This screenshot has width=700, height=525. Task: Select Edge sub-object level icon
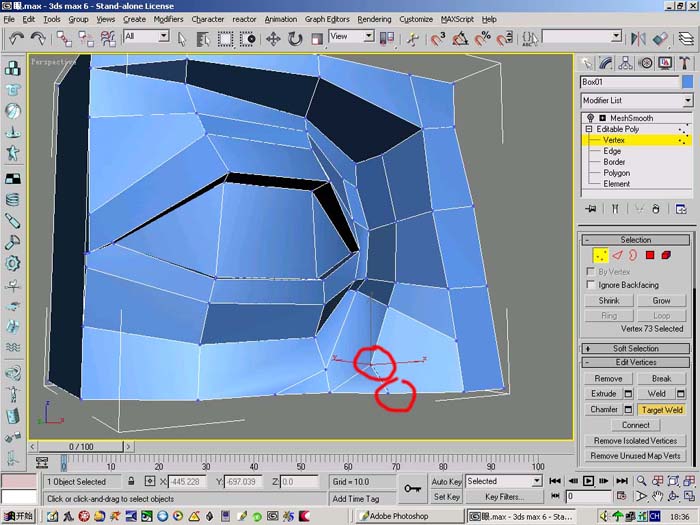(617, 255)
